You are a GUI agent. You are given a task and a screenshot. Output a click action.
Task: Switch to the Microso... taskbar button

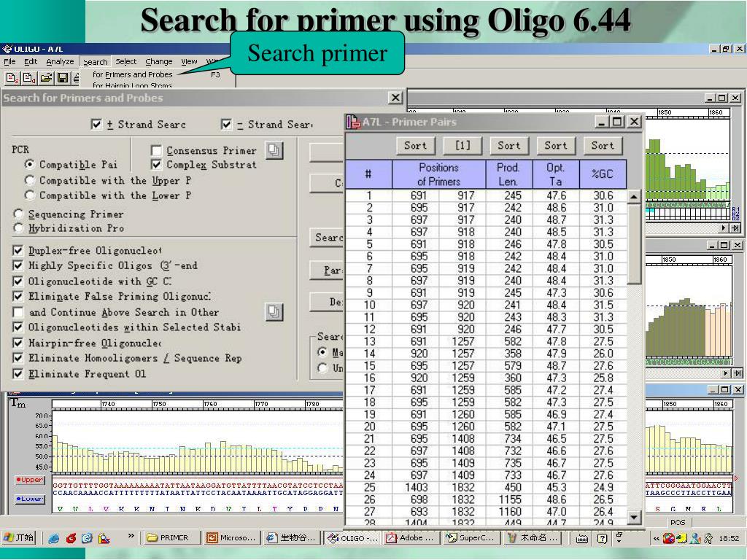tap(232, 538)
